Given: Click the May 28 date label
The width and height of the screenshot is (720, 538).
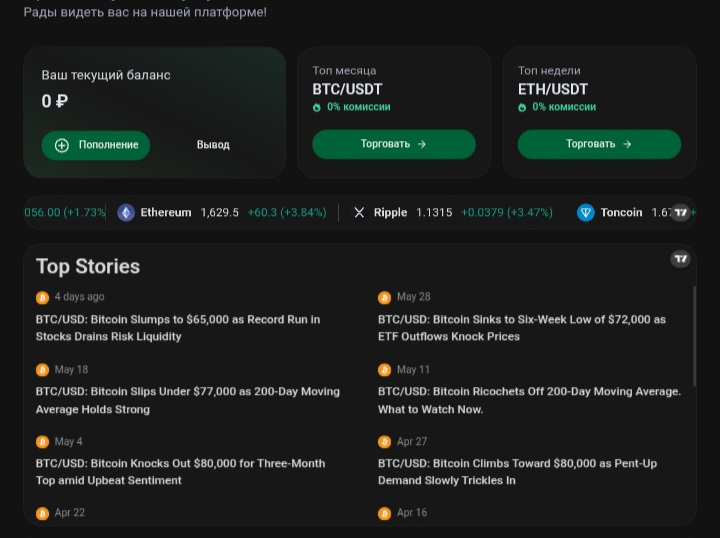Looking at the screenshot, I should click(x=414, y=297).
